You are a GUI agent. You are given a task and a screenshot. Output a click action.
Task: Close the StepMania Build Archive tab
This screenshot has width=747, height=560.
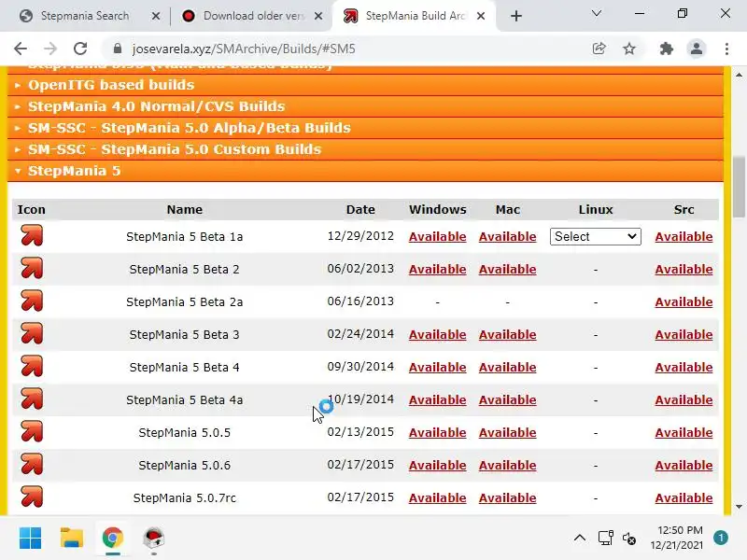(481, 16)
